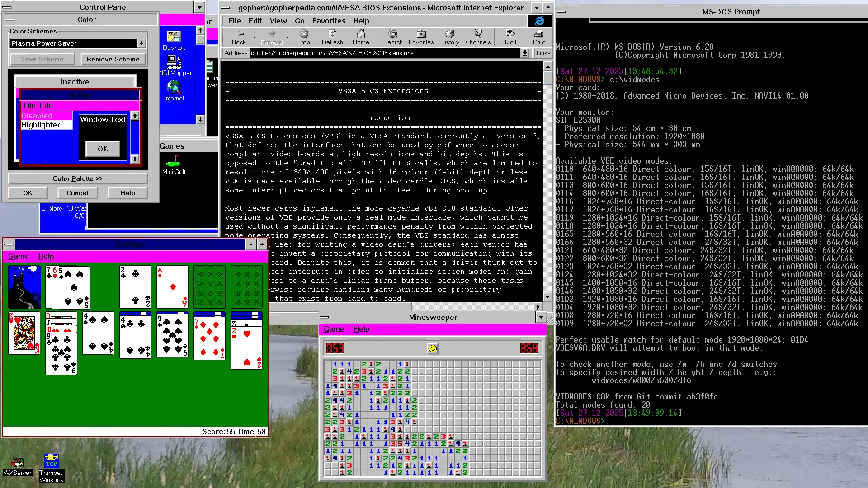The image size is (868, 488).
Task: Open the Address bar dropdown arrow
Action: (x=525, y=53)
